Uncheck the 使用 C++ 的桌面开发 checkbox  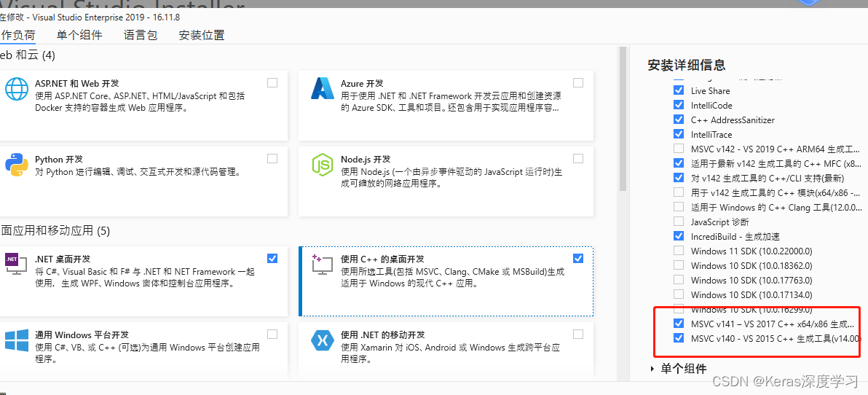pos(578,258)
